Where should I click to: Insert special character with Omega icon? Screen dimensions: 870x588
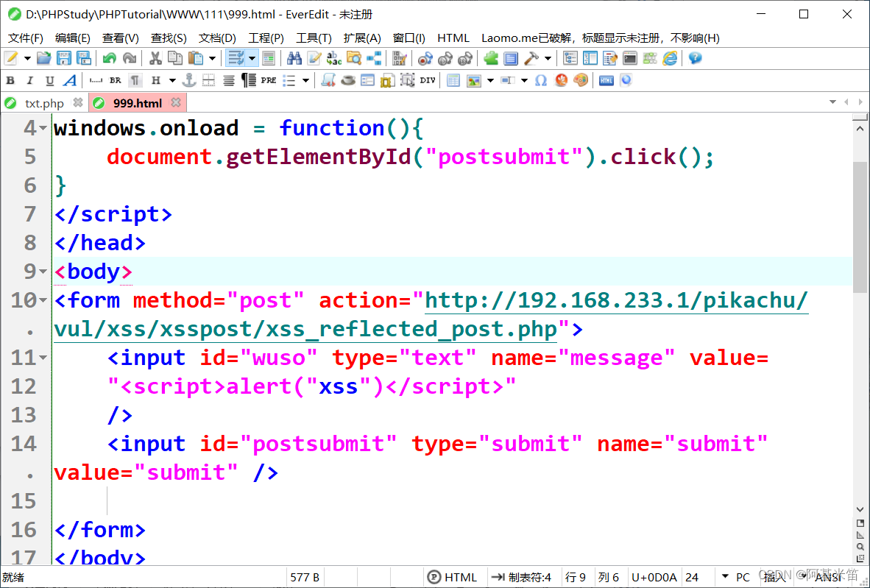tap(540, 80)
